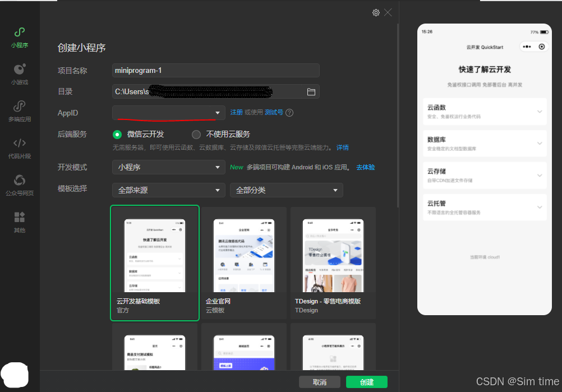Click 创建 button
This screenshot has height=392, width=562.
(367, 382)
